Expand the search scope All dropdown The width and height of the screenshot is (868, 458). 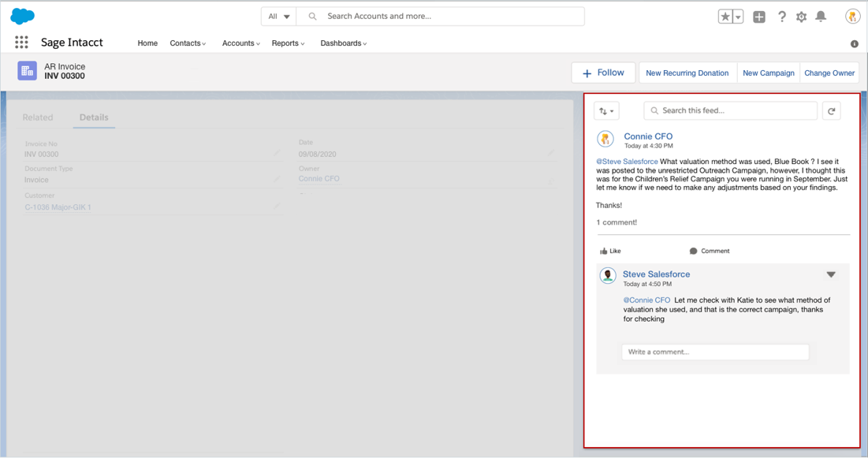click(278, 17)
